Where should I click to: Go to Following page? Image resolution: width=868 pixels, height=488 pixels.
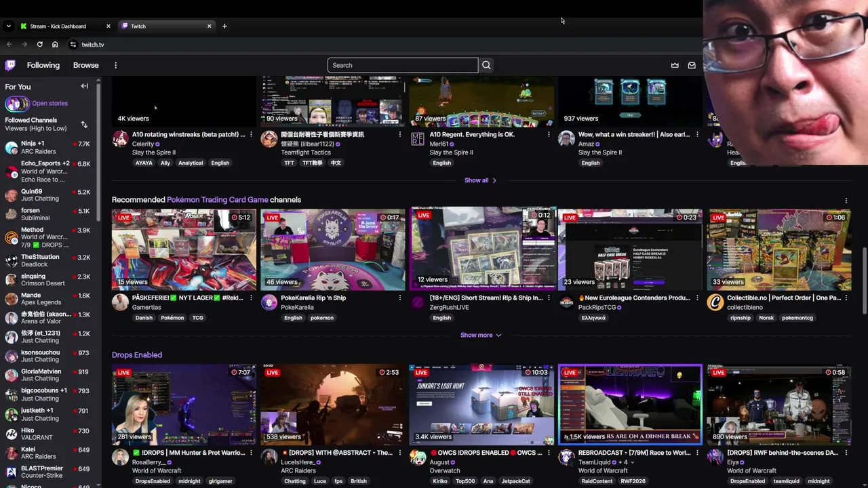(43, 65)
